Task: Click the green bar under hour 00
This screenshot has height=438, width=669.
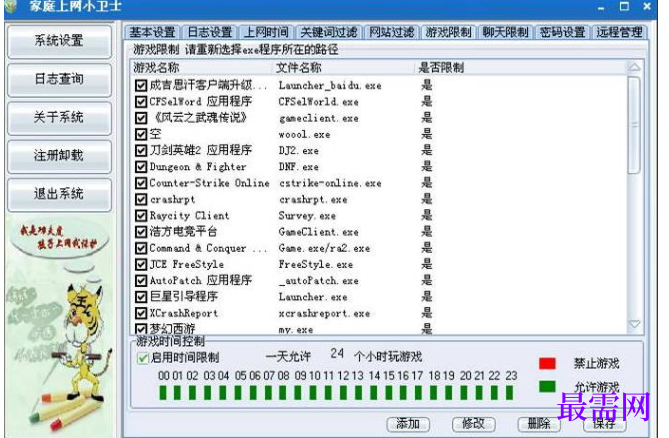Action: pos(163,392)
